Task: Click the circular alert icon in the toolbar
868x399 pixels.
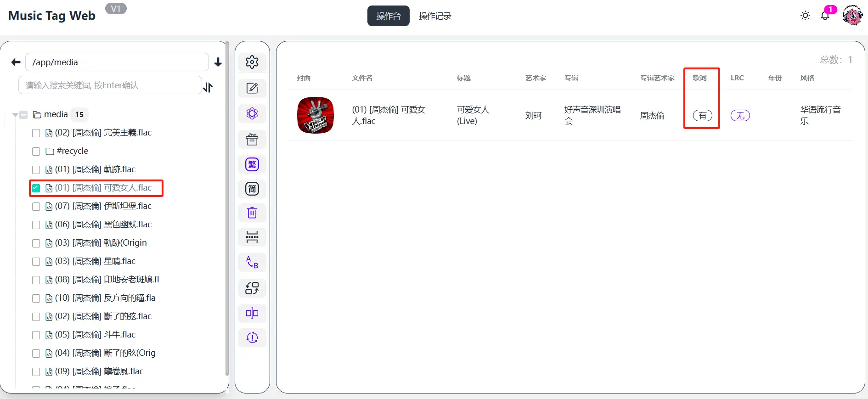Action: 252,337
